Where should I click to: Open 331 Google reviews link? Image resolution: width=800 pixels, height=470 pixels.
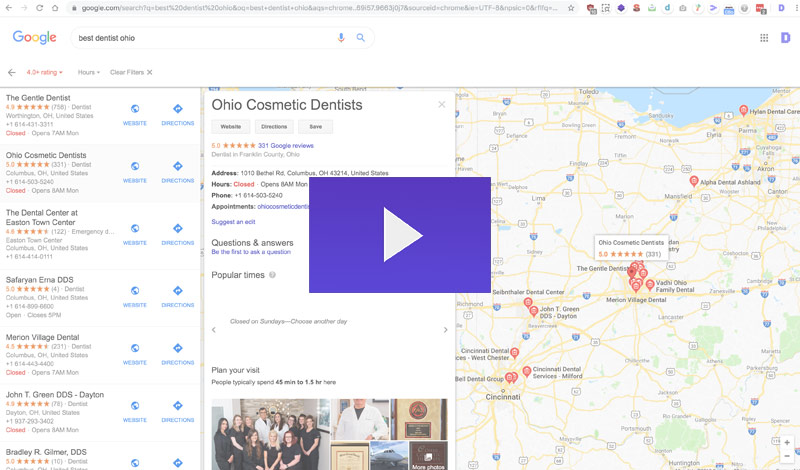coord(286,145)
